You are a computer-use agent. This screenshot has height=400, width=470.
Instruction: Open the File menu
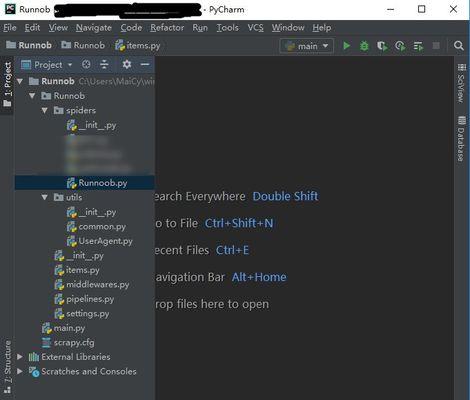[10, 28]
